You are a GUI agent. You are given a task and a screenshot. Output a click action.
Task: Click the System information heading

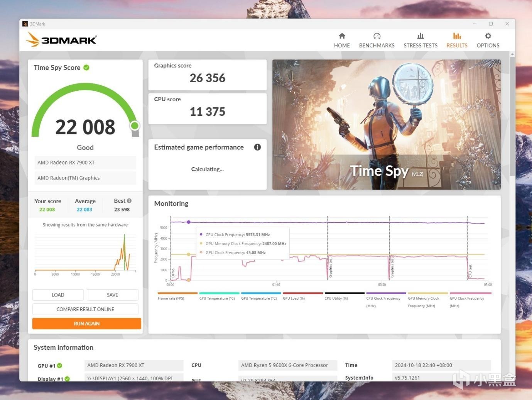(x=64, y=347)
